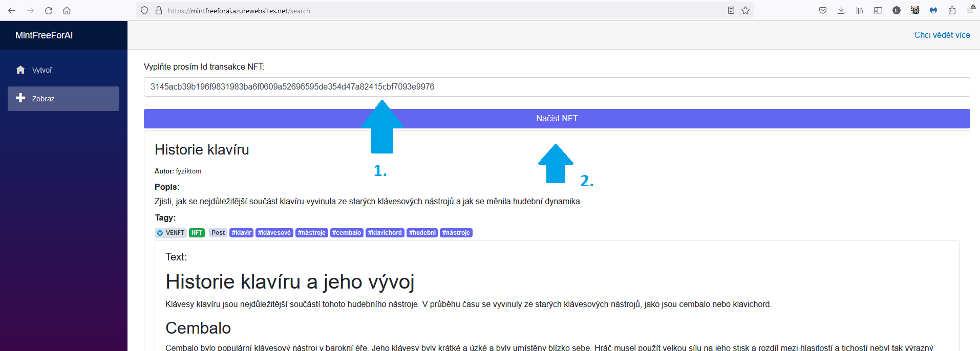Select the #klávesové tag
Screen dimensions: 980x351
274,233
